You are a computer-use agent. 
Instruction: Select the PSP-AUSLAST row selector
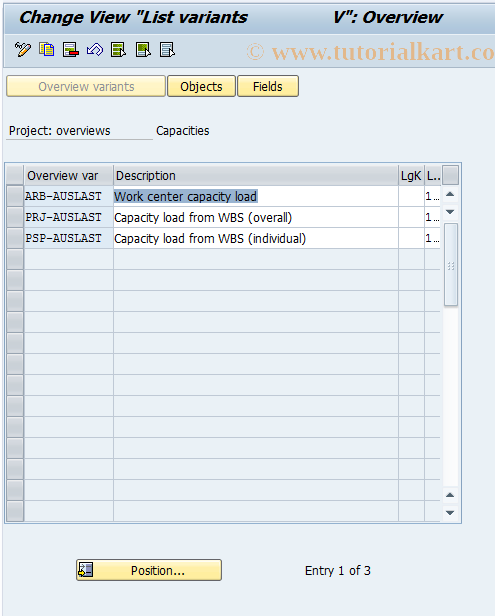(15, 238)
